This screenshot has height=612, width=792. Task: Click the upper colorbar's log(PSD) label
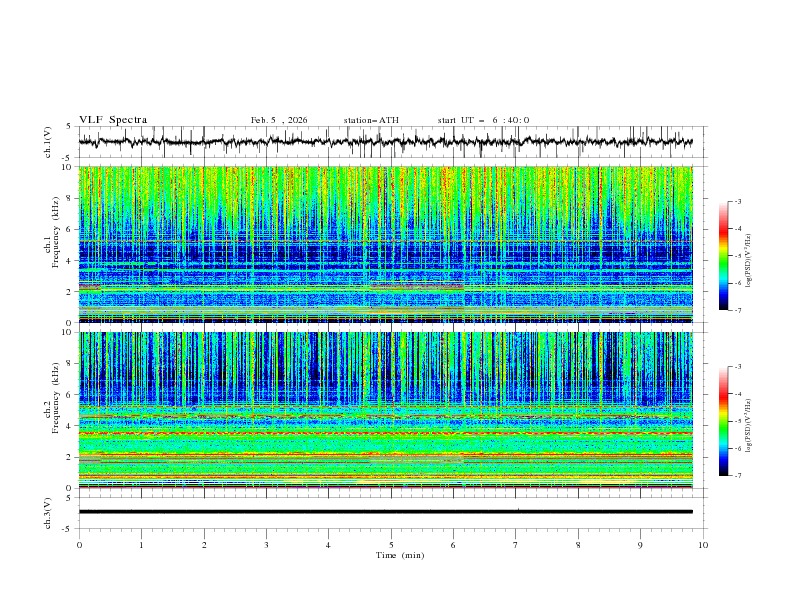[749, 261]
